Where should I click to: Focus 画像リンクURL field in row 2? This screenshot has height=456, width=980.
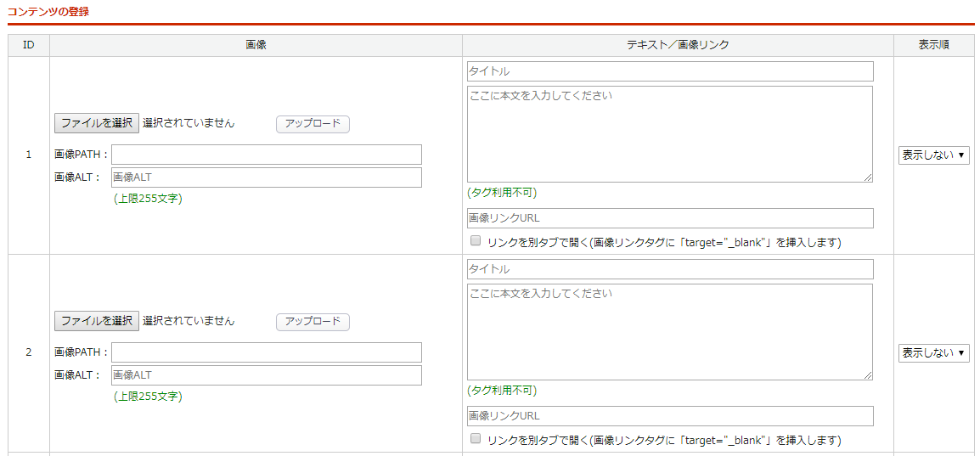[x=669, y=416]
